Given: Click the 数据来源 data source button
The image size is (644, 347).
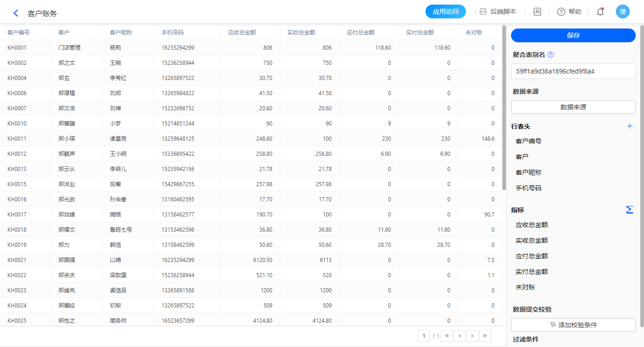Looking at the screenshot, I should (x=573, y=107).
